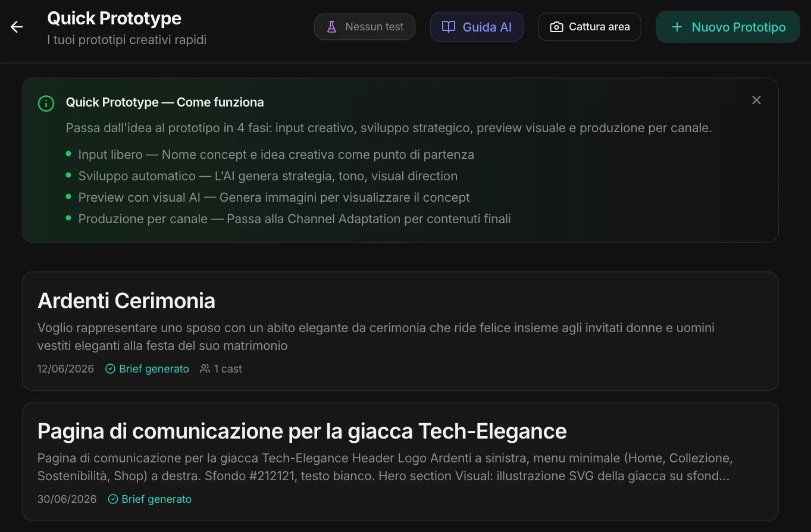The image size is (811, 532).
Task: Click the Quick Prototype page title
Action: pyautogui.click(x=114, y=18)
